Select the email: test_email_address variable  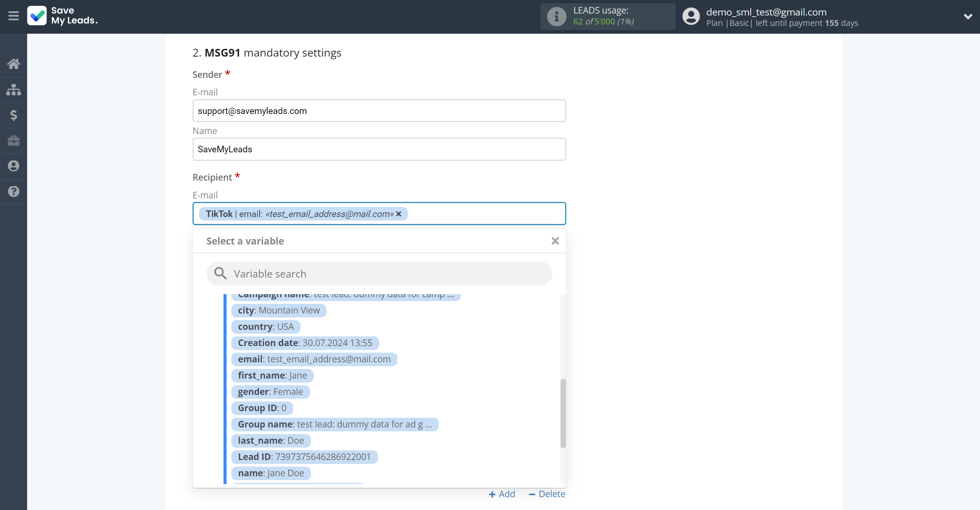(314, 359)
